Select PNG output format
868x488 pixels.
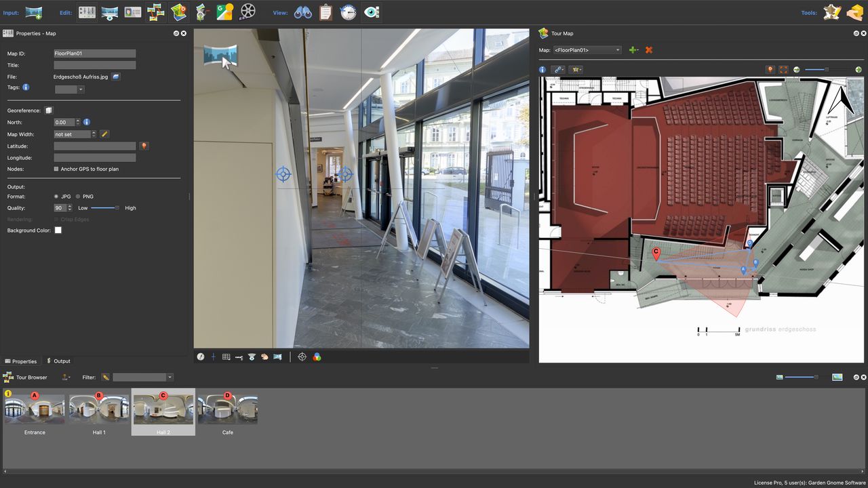78,197
